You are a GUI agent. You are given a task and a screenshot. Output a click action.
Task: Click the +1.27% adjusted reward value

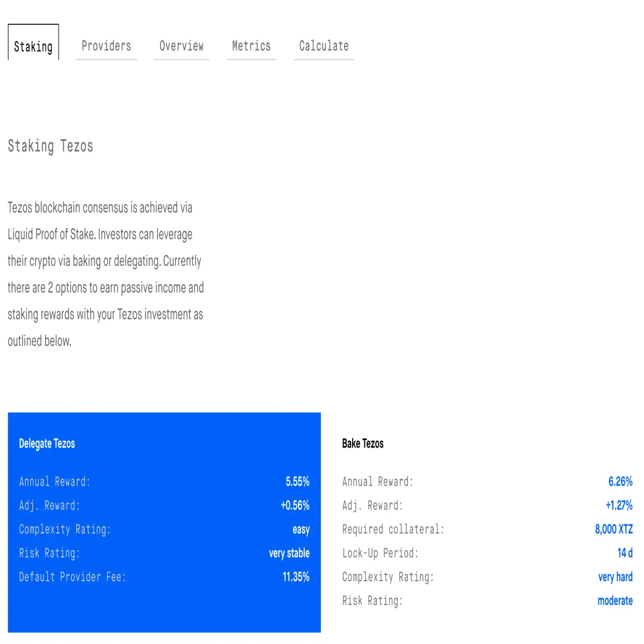[x=619, y=506]
